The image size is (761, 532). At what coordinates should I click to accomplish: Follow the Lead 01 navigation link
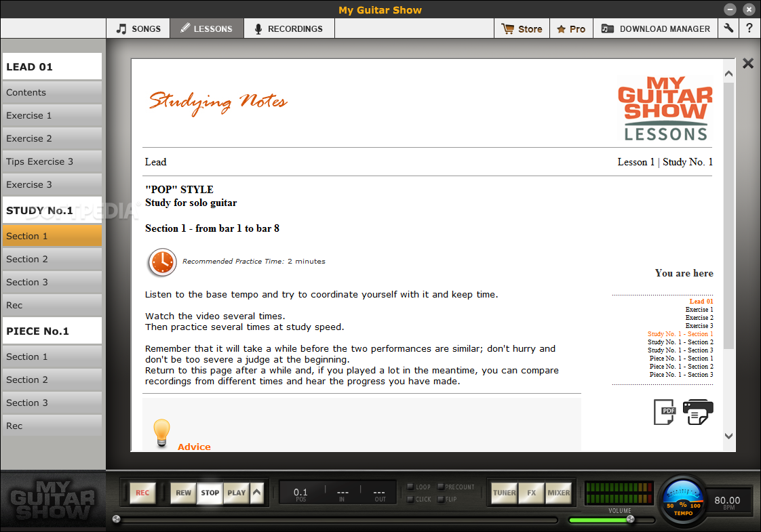point(701,301)
